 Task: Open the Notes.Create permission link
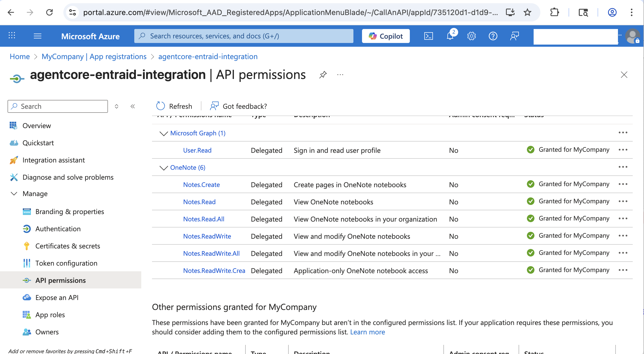point(201,185)
